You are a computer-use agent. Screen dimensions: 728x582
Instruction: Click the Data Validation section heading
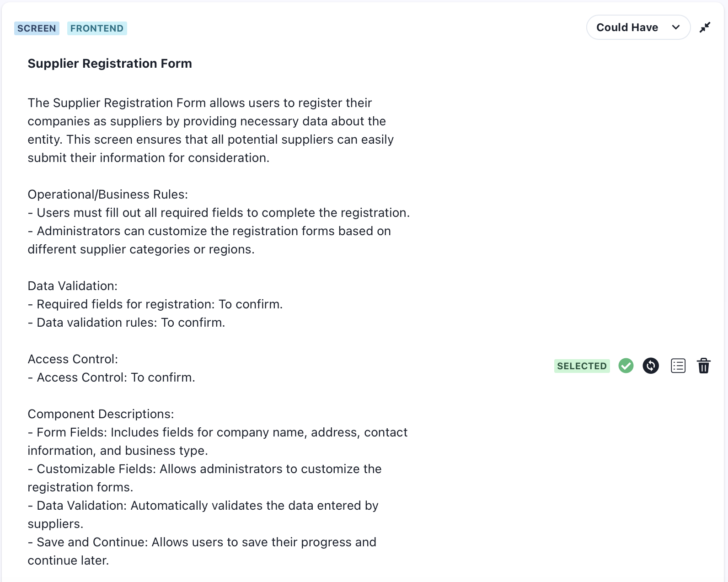(73, 286)
